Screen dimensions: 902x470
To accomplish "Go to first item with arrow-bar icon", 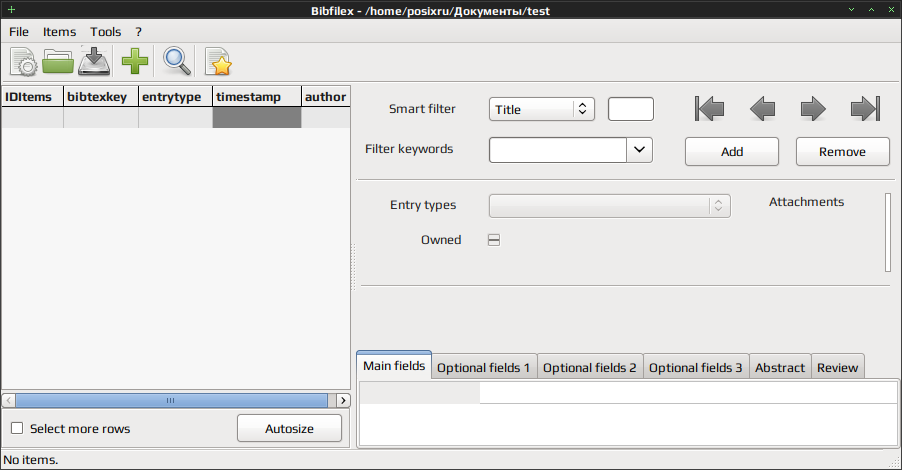I will point(709,109).
